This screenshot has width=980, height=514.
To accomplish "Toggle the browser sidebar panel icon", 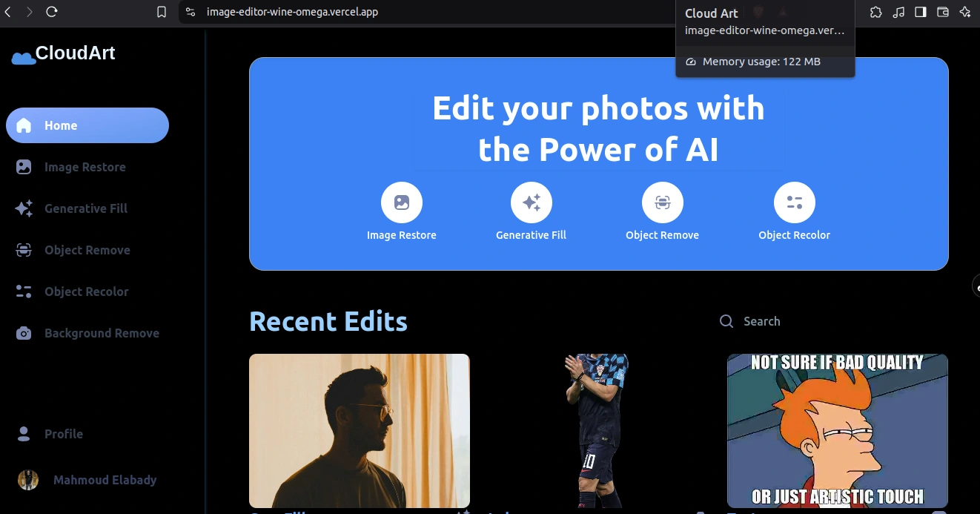I will 921,12.
